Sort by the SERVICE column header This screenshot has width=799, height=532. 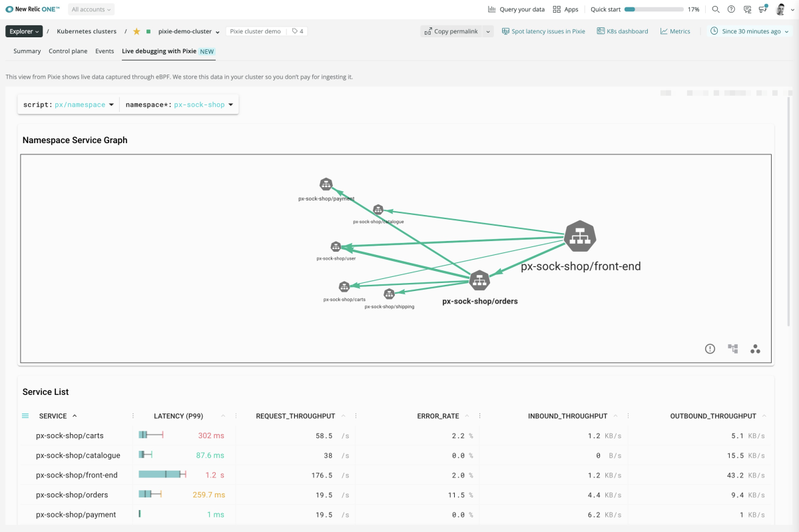pos(53,416)
